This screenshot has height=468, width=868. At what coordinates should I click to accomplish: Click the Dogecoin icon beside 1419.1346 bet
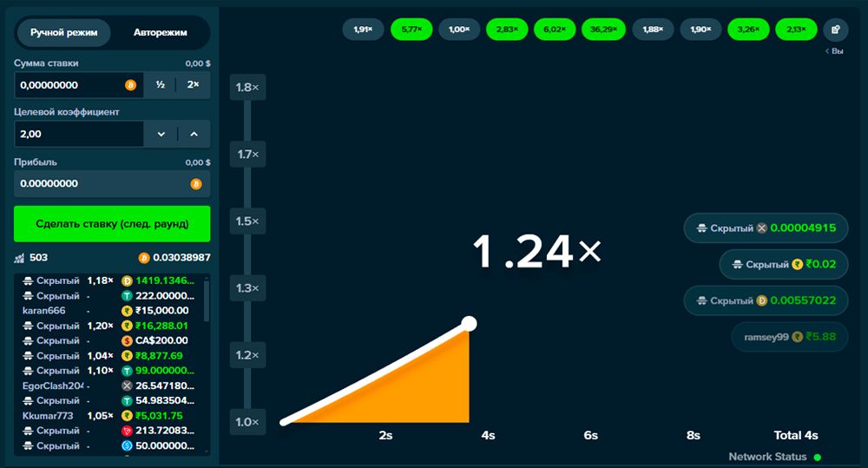127,281
